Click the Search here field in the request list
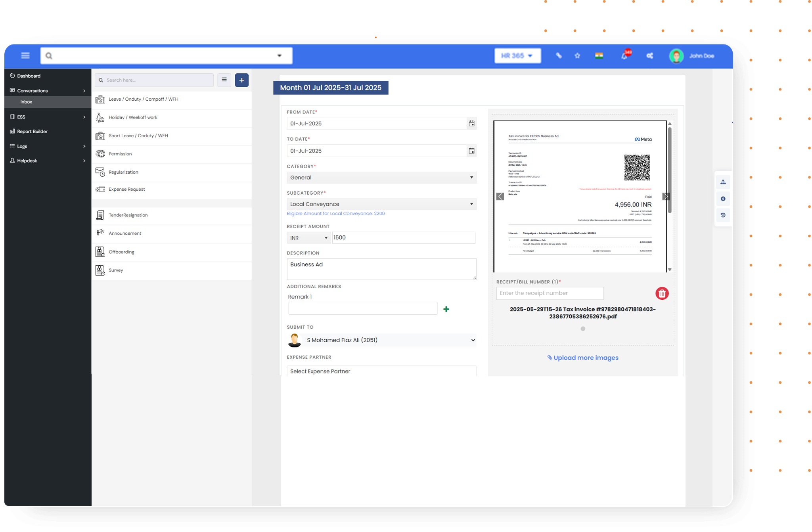Image resolution: width=812 pixels, height=532 pixels. click(x=154, y=80)
